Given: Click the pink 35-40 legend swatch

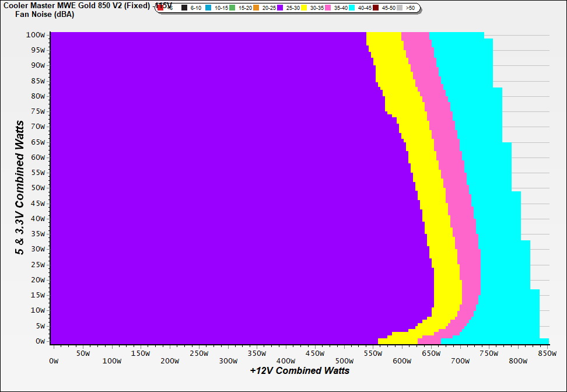Looking at the screenshot, I should tap(328, 8).
